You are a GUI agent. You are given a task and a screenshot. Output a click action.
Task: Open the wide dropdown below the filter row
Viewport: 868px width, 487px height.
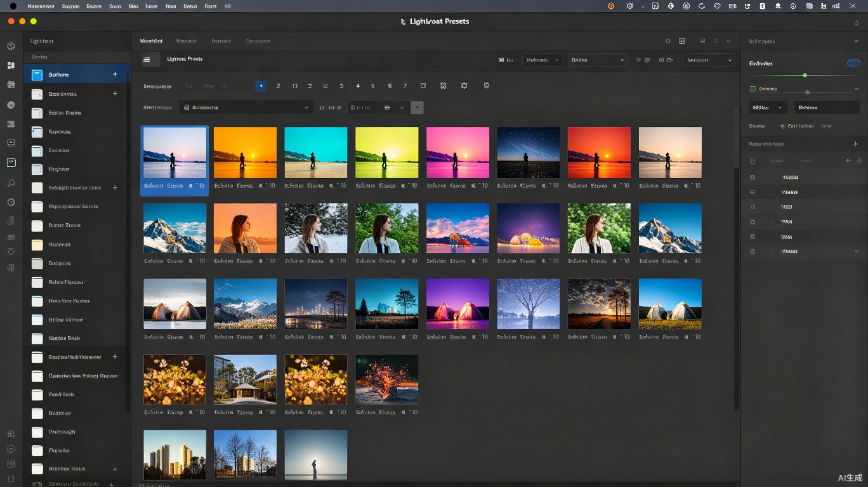pyautogui.click(x=246, y=108)
